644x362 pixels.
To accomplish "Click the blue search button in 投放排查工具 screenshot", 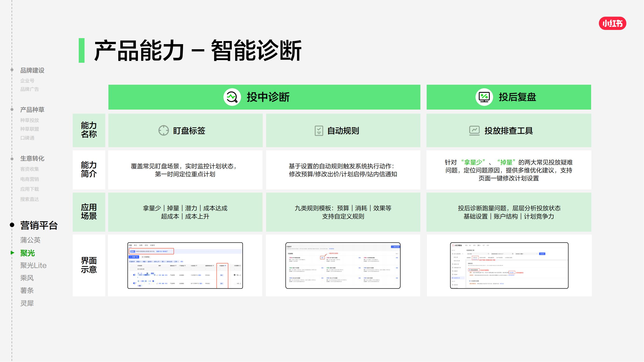I will (542, 254).
